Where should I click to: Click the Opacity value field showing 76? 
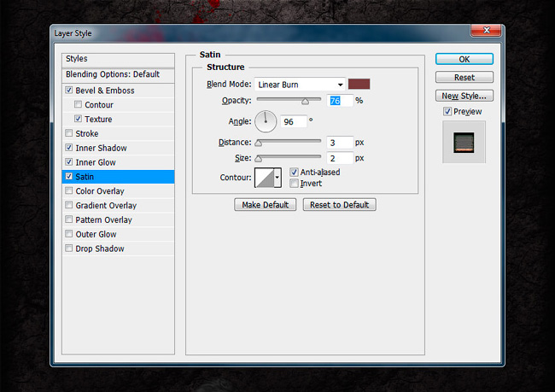340,101
